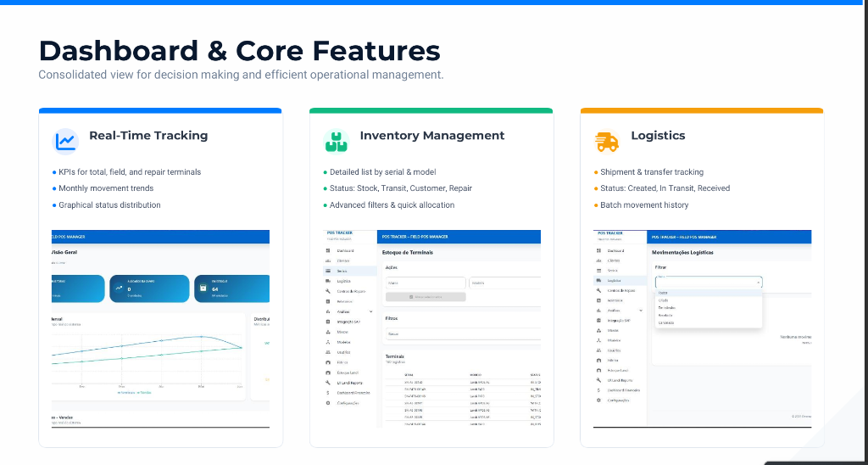Click 'Graphical status distribution' bullet

[x=109, y=205]
